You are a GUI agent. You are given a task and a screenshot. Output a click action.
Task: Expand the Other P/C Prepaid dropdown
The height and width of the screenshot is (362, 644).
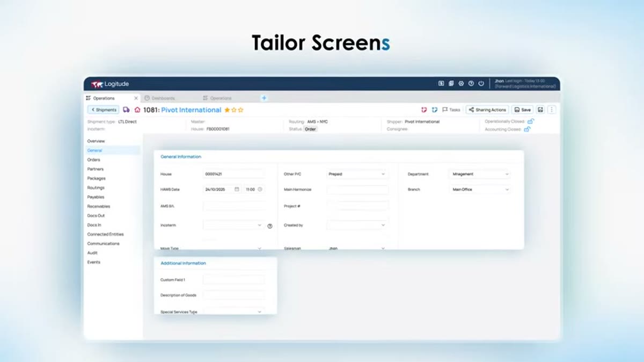tap(357, 174)
